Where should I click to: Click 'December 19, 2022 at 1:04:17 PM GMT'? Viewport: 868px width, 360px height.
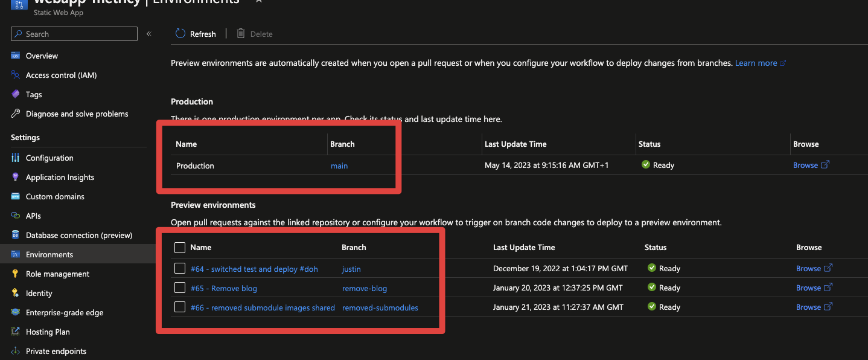point(560,268)
